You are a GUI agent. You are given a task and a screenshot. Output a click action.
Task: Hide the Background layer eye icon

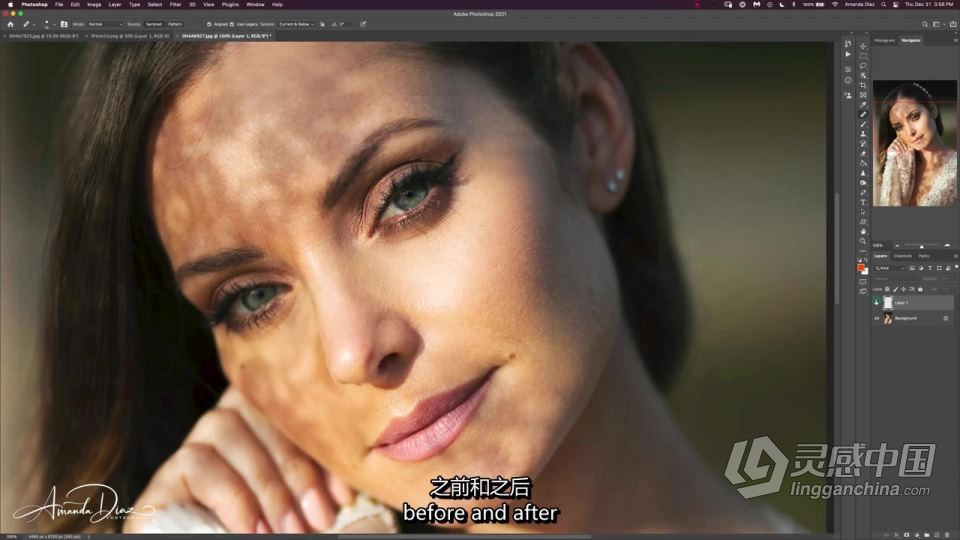coord(876,318)
